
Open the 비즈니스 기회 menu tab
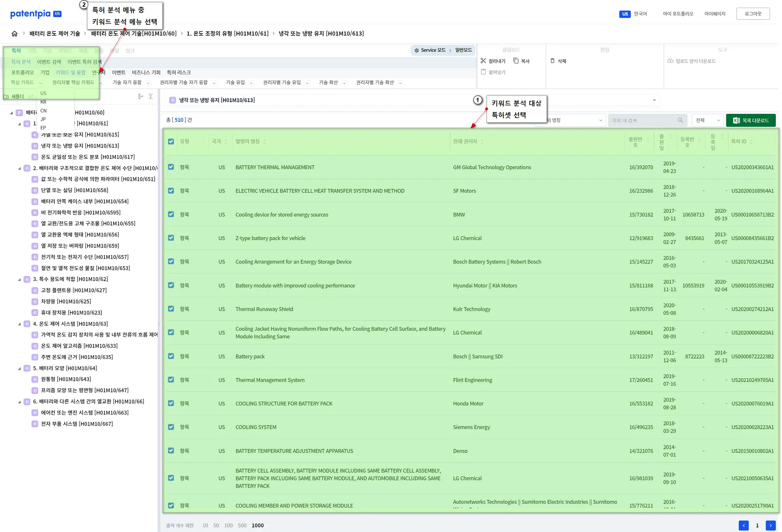coord(146,72)
